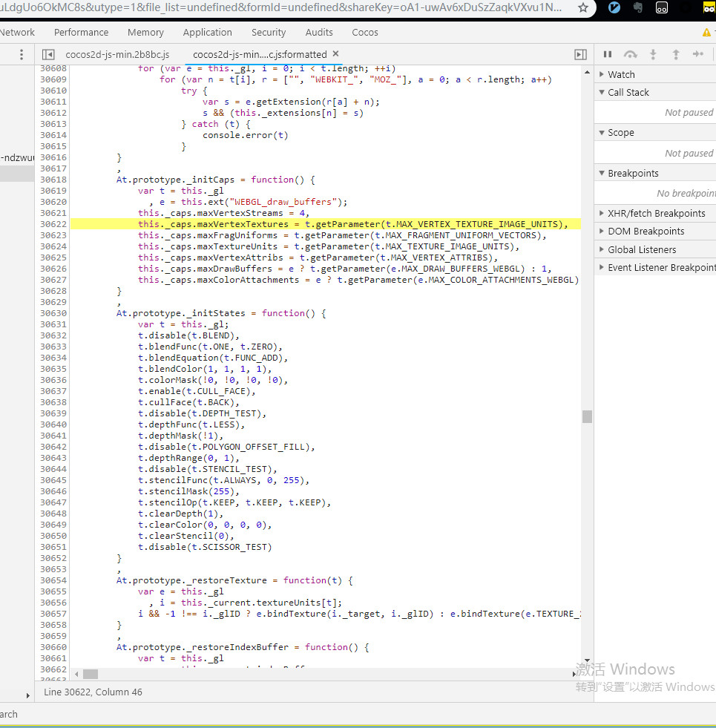Click the bookmark star in address bar

pos(583,7)
